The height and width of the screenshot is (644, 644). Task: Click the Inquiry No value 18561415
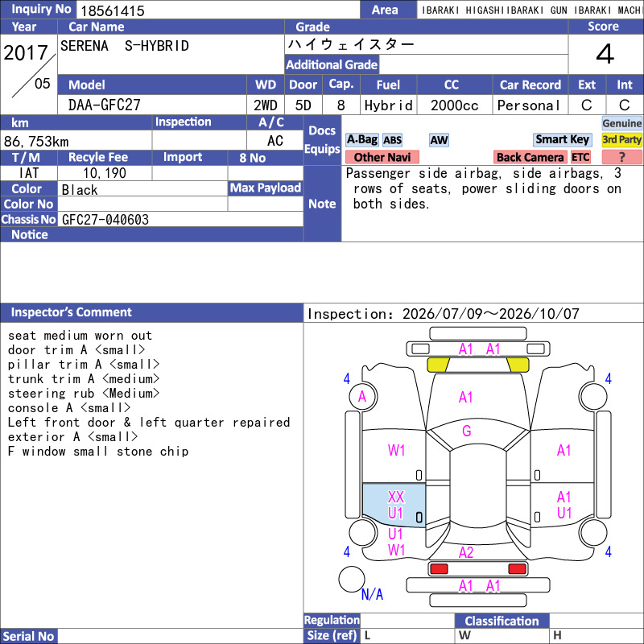[x=113, y=10]
